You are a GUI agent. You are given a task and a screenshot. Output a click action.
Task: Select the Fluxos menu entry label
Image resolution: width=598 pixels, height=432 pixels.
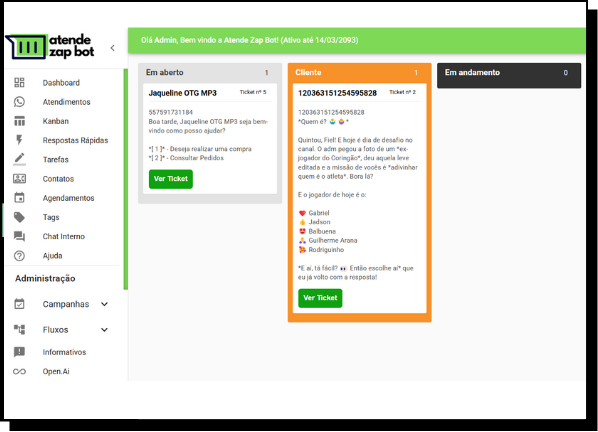(55, 330)
